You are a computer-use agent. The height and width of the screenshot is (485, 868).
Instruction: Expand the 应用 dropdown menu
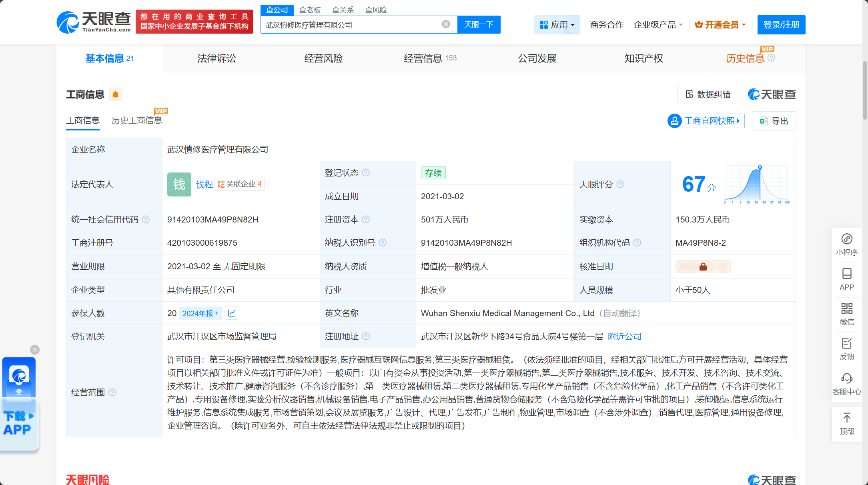(557, 25)
